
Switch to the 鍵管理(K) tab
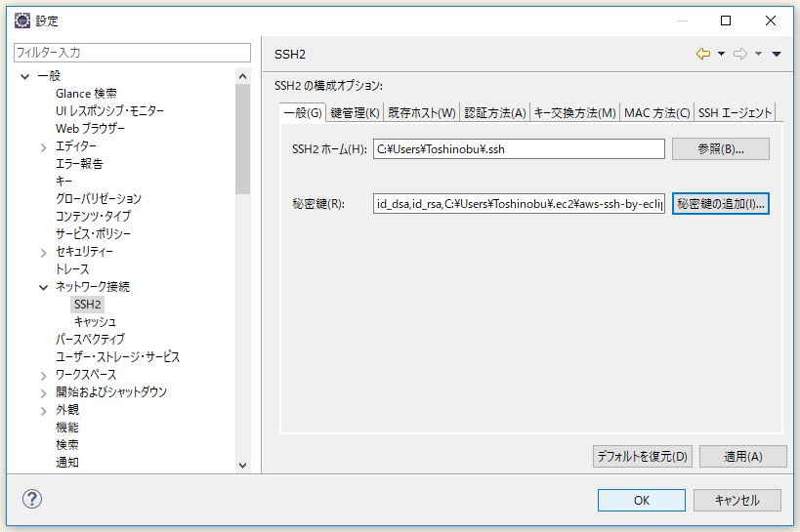point(355,112)
